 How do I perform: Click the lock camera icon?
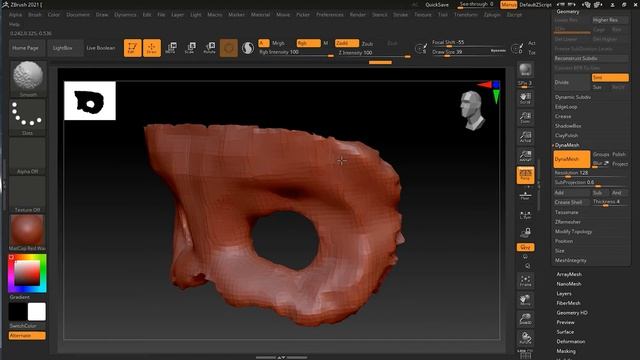(x=525, y=233)
